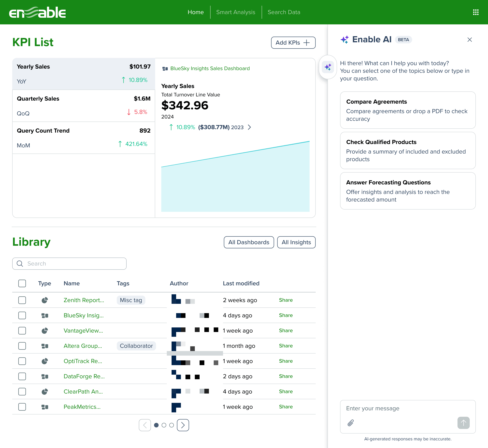Tick the select-all checkbox in table header
The width and height of the screenshot is (488, 448).
(x=22, y=283)
